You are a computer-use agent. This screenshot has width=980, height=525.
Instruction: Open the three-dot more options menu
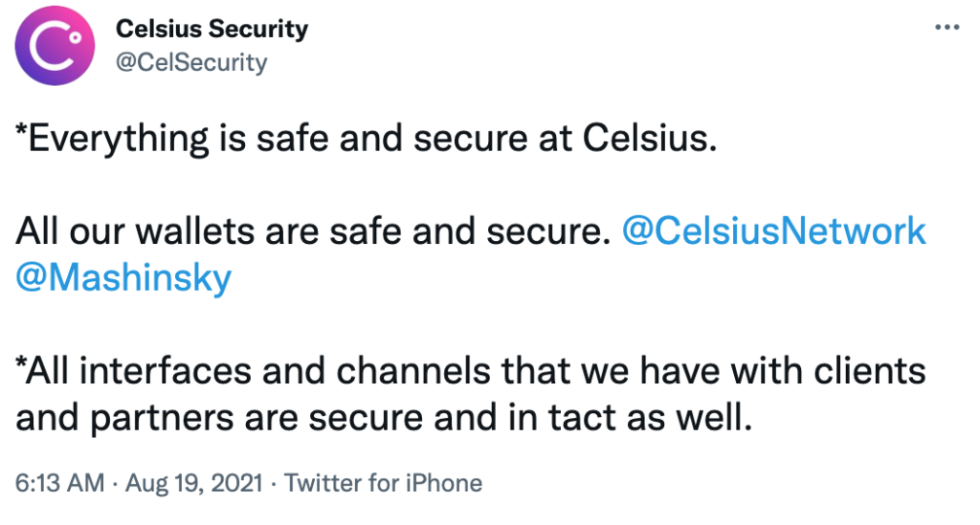[947, 27]
